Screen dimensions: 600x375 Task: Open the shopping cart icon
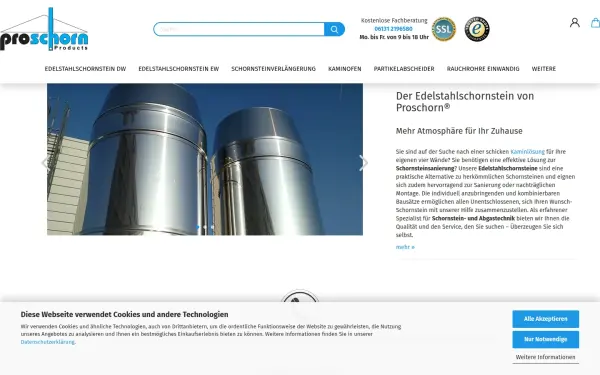tap(595, 23)
